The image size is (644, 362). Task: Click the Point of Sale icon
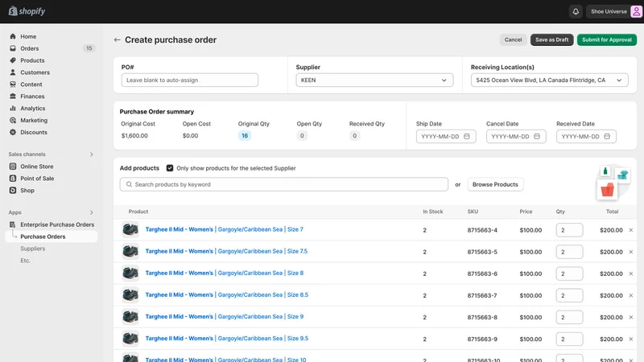[x=13, y=178]
